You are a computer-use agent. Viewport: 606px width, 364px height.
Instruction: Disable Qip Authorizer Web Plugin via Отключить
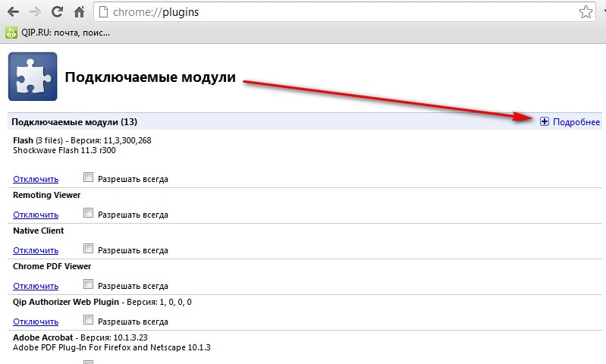click(x=36, y=322)
